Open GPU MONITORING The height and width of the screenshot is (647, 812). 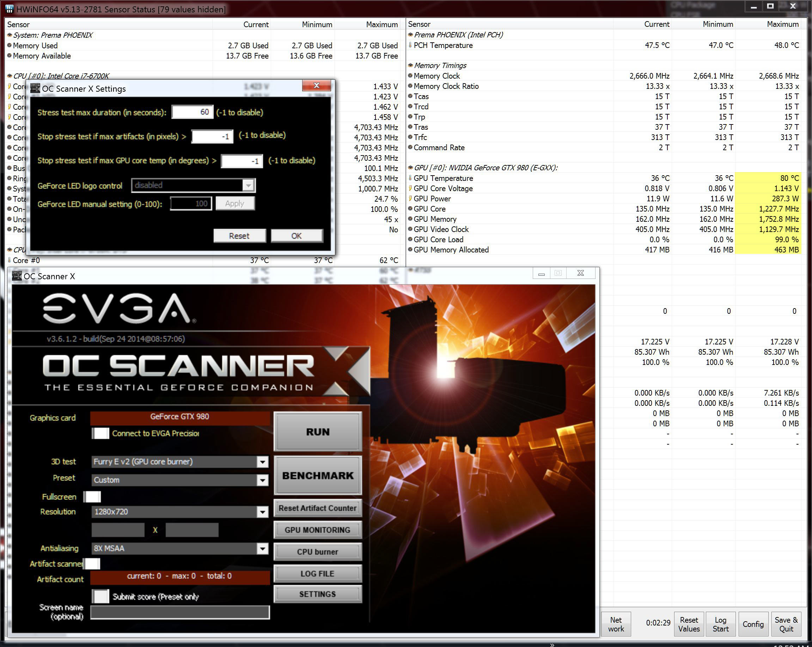[x=318, y=530]
